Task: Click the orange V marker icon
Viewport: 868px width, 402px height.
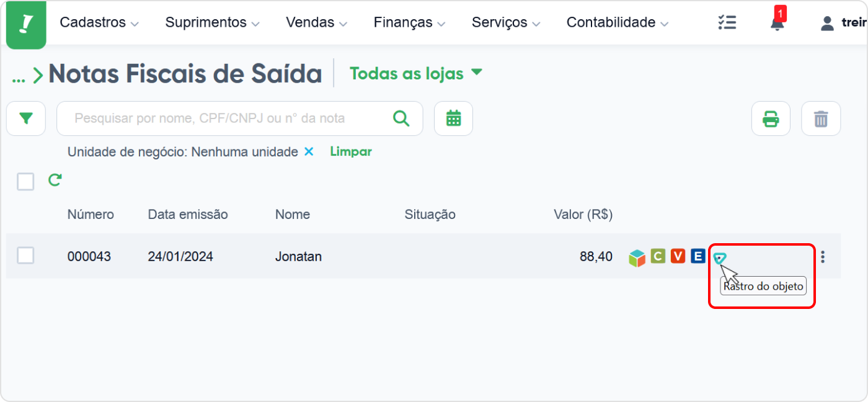Action: pyautogui.click(x=678, y=256)
